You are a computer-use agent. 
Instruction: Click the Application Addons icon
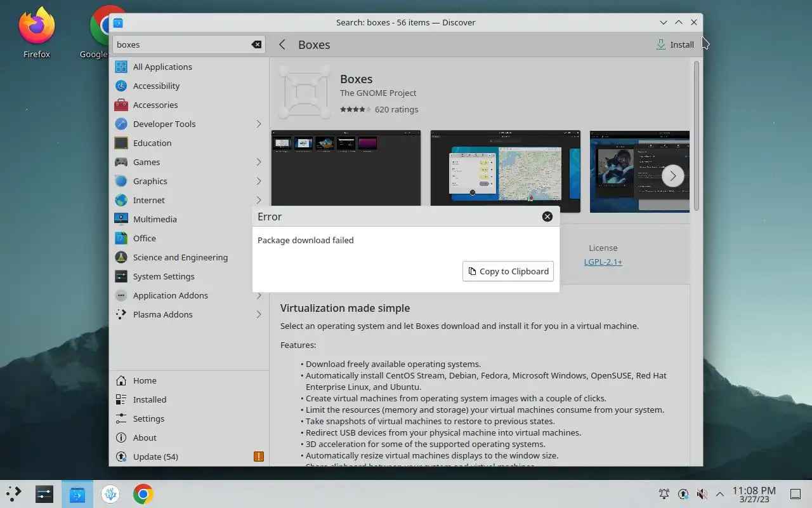click(121, 295)
